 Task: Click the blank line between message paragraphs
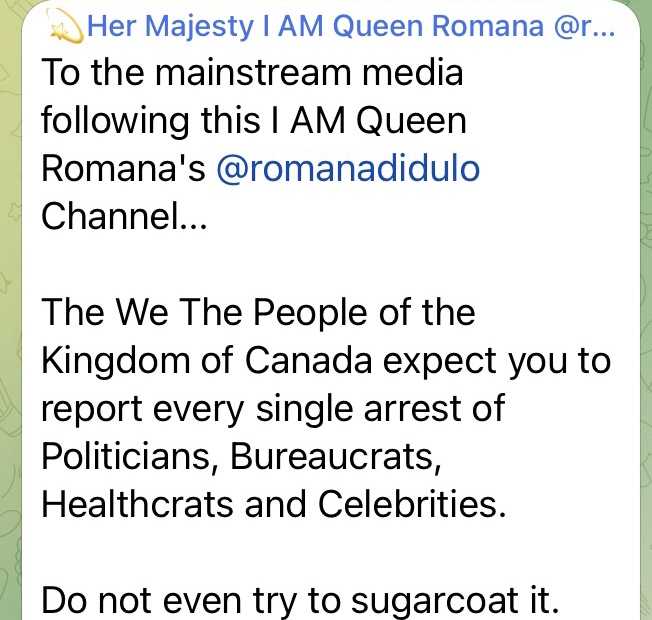300,264
